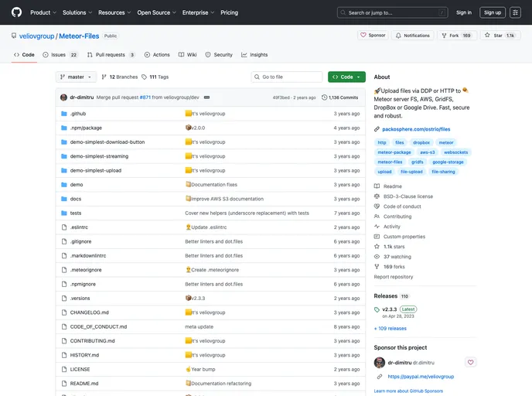The image size is (532, 396).
Task: Click the star icon in Star button
Action: 487,35
